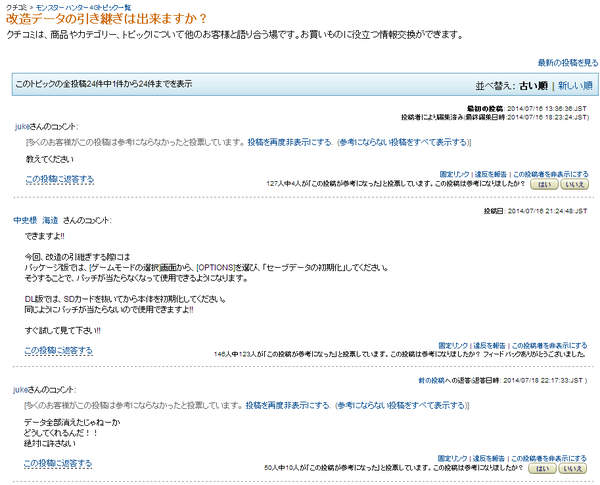Report violation on 中史根 海造's post
Viewport: 600px width, 485px height.
(489, 346)
